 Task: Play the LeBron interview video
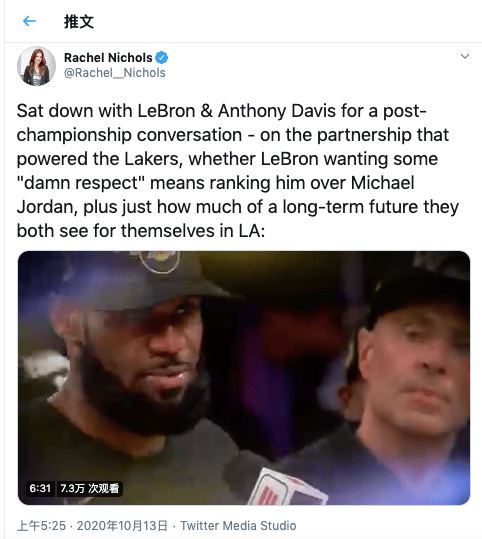click(244, 378)
